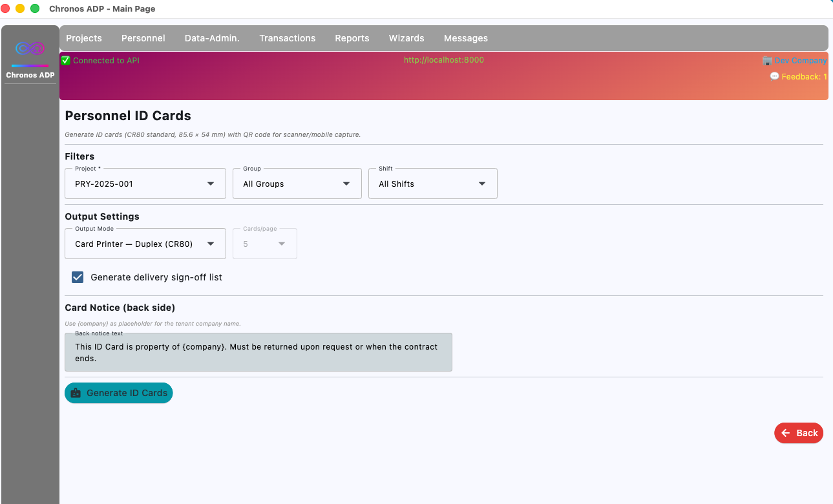Click the green macOS zoom window button
This screenshot has height=504, width=833.
point(35,8)
